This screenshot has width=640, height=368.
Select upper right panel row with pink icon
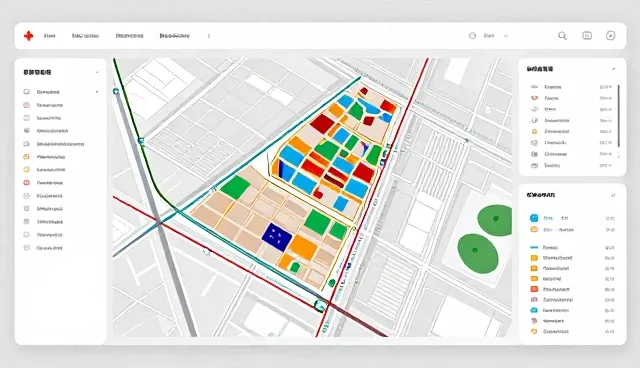(571, 98)
